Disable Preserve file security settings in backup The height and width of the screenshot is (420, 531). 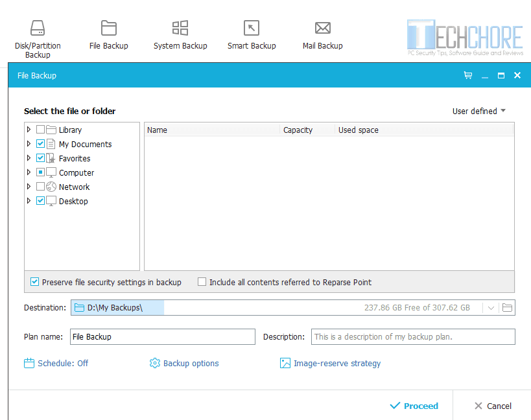(34, 282)
